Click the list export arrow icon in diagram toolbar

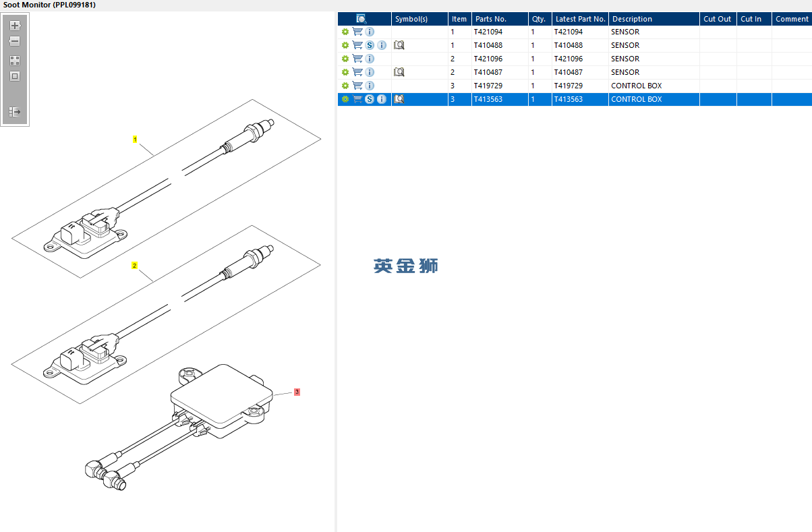tap(15, 111)
